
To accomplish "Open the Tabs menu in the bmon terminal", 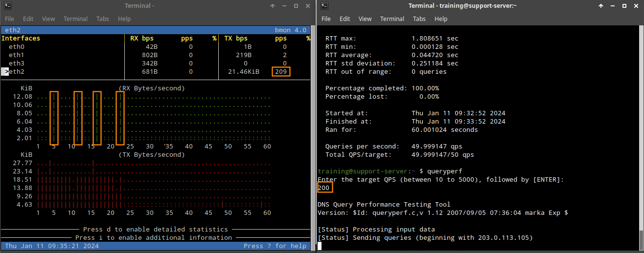I will point(102,19).
